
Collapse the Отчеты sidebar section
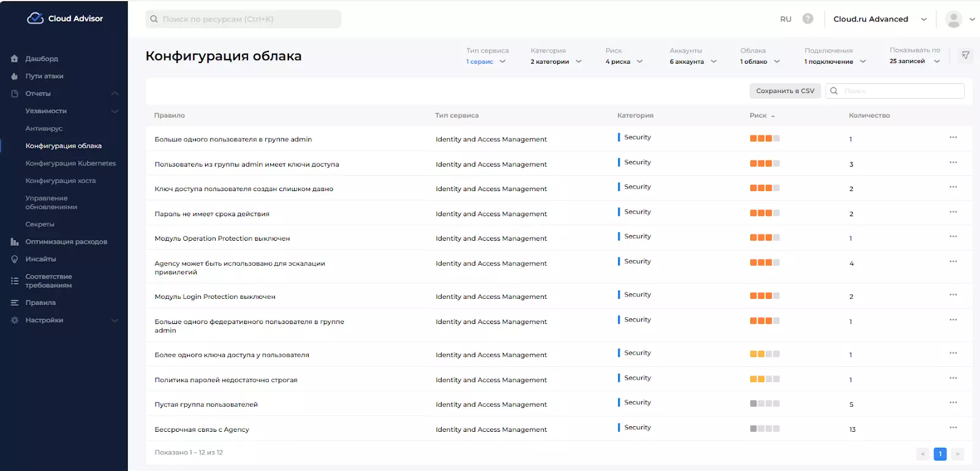(115, 94)
